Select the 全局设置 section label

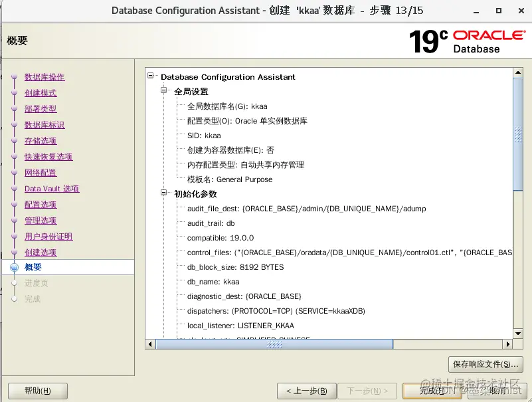pyautogui.click(x=191, y=92)
